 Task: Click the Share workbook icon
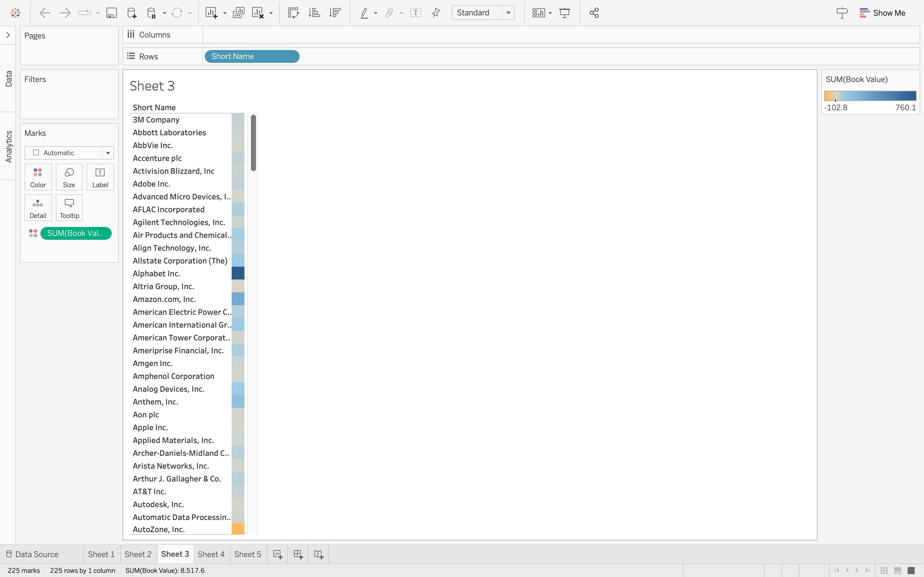[594, 13]
